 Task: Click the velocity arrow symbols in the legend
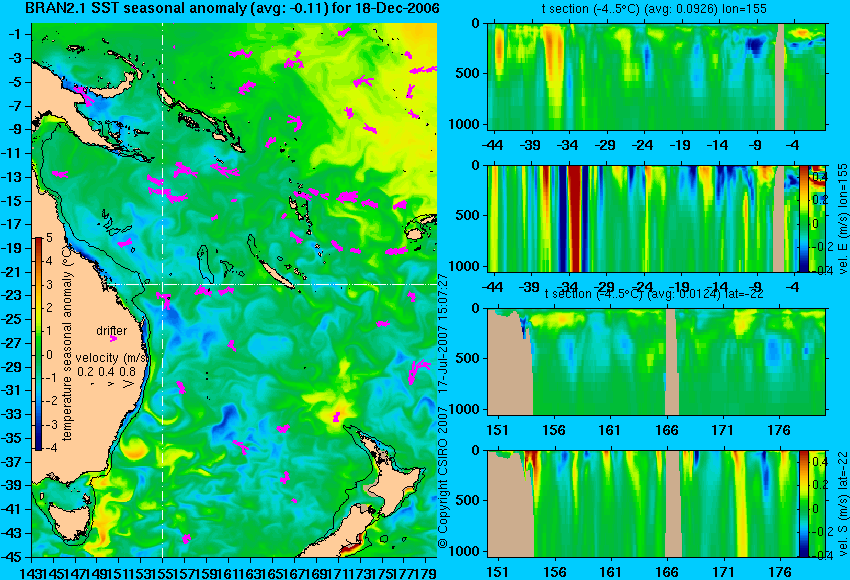[x=111, y=384]
